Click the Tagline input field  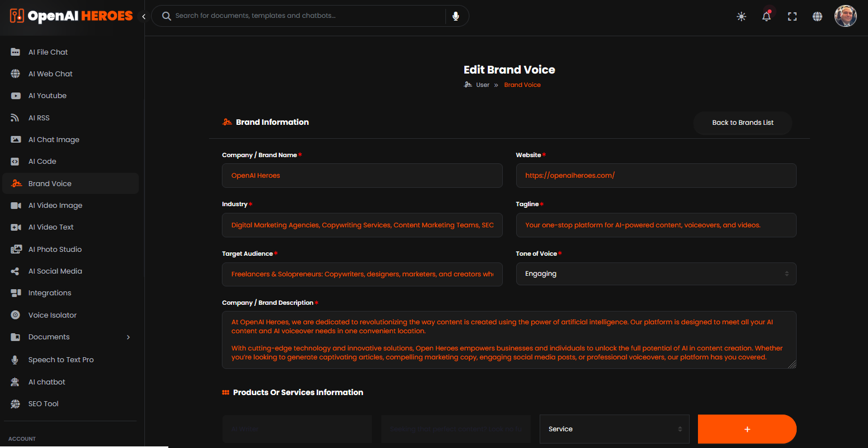(656, 225)
